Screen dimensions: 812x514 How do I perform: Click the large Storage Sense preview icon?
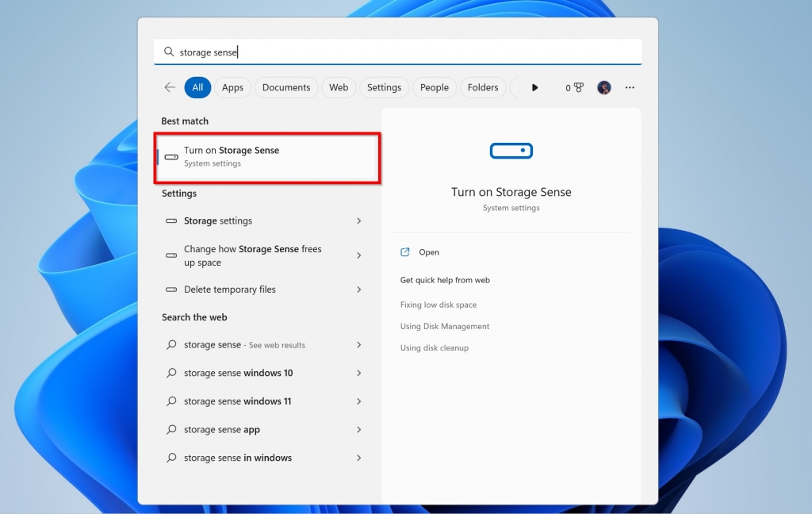pyautogui.click(x=511, y=151)
